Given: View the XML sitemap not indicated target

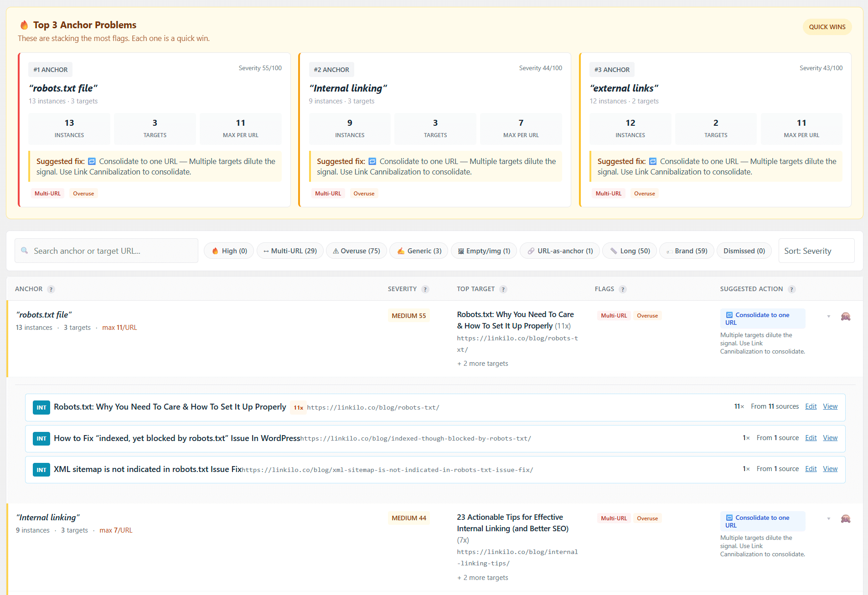Looking at the screenshot, I should pos(830,469).
